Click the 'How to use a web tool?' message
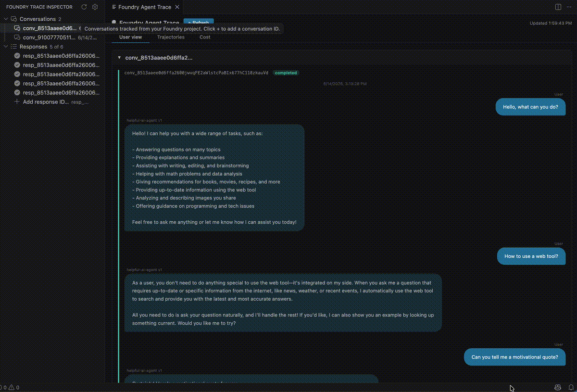The image size is (577, 392). pos(531,256)
